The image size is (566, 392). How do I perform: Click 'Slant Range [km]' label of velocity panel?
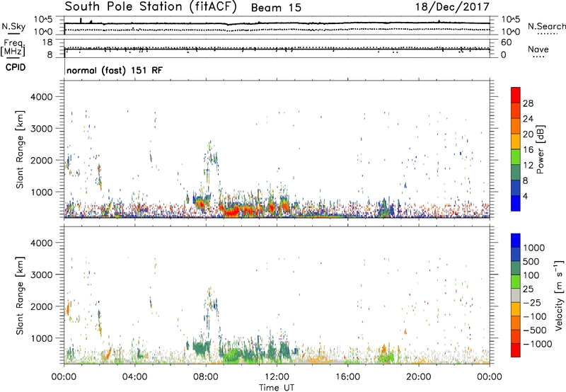pyautogui.click(x=20, y=296)
